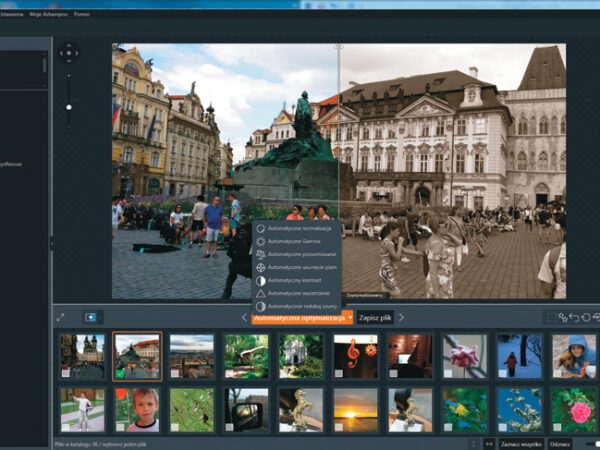The width and height of the screenshot is (600, 450).
Task: Click the vertical zoom slider handle
Action: 68,107
